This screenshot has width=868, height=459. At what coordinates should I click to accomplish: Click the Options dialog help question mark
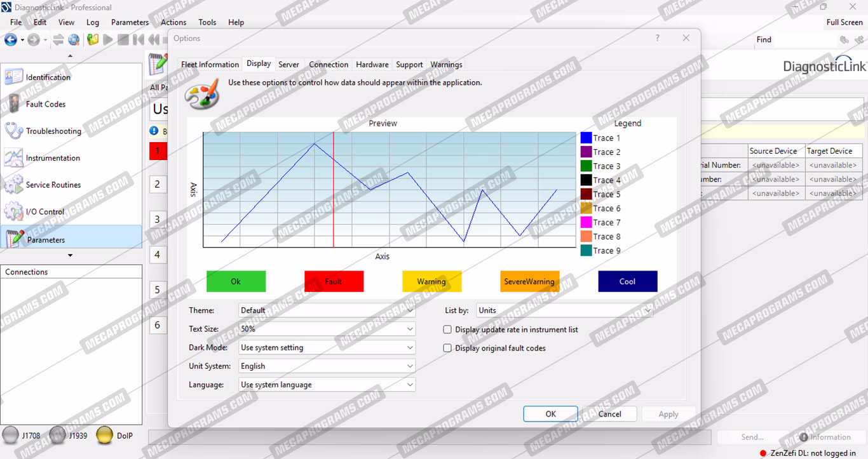pyautogui.click(x=658, y=38)
